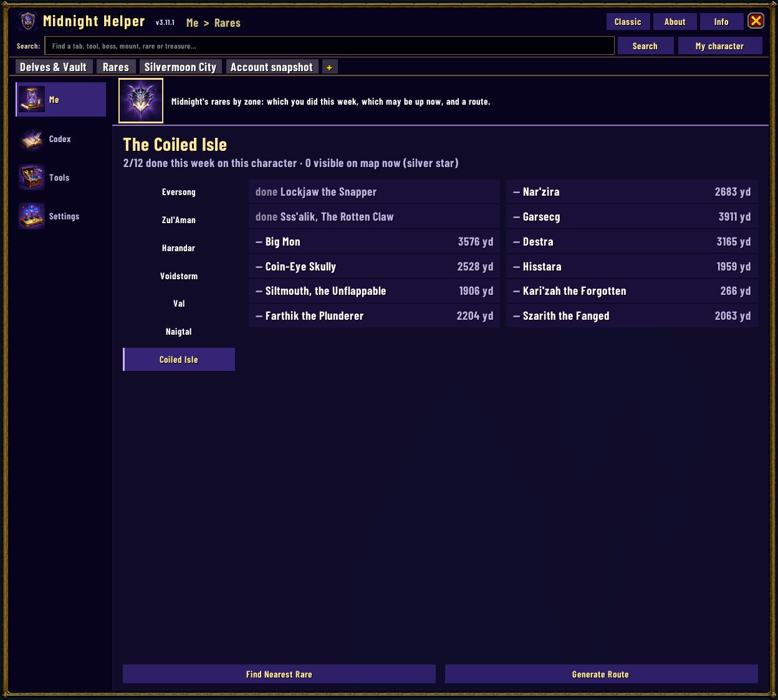Viewport: 778px width, 700px height.
Task: Open the Codex book icon
Action: pyautogui.click(x=31, y=139)
